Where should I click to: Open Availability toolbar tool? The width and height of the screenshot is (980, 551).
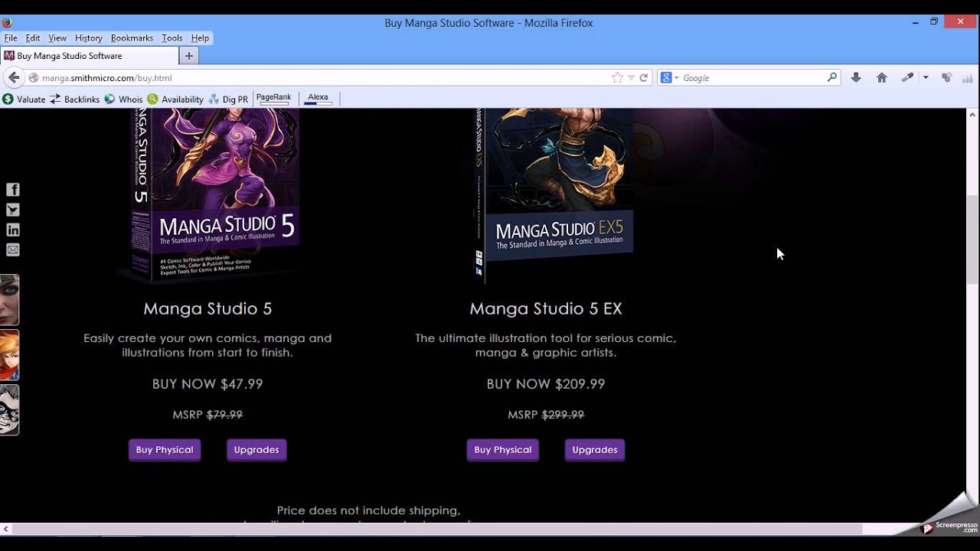(x=175, y=99)
